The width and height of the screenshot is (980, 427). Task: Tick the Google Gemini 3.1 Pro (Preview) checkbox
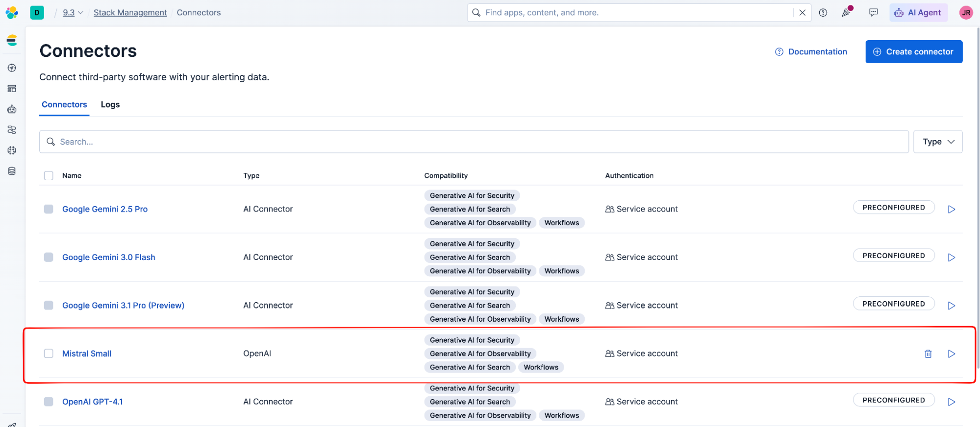point(49,305)
